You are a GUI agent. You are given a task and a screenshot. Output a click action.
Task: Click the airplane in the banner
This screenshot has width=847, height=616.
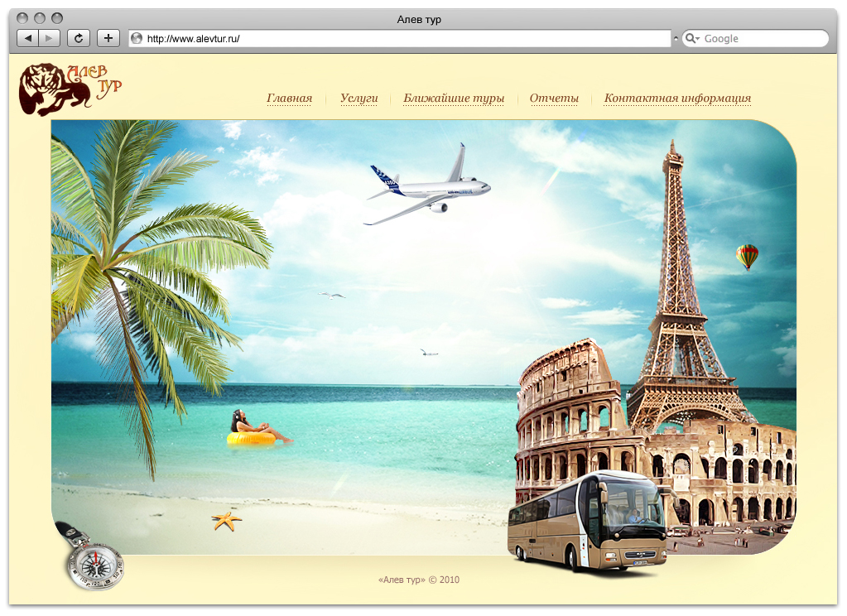[x=426, y=185]
